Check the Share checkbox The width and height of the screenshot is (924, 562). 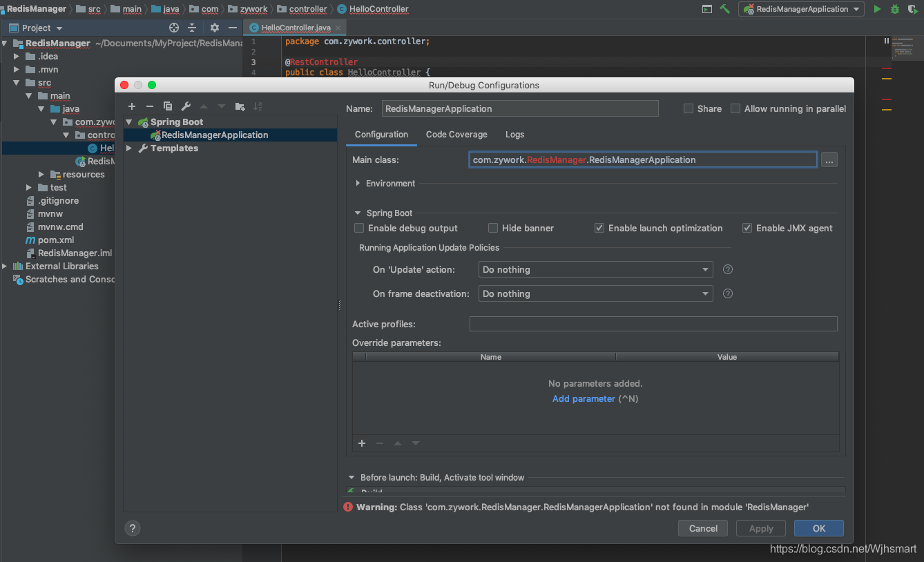pos(688,108)
